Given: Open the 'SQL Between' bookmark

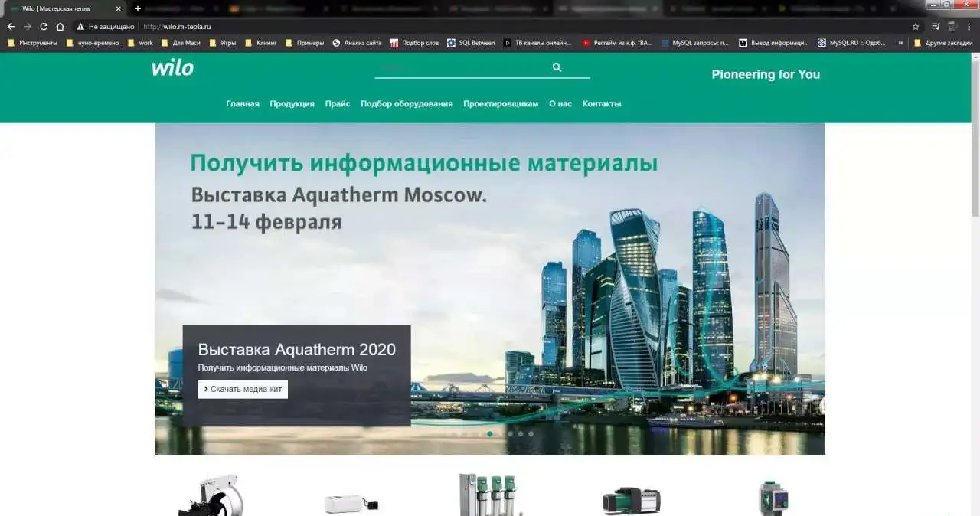Looking at the screenshot, I should [471, 43].
